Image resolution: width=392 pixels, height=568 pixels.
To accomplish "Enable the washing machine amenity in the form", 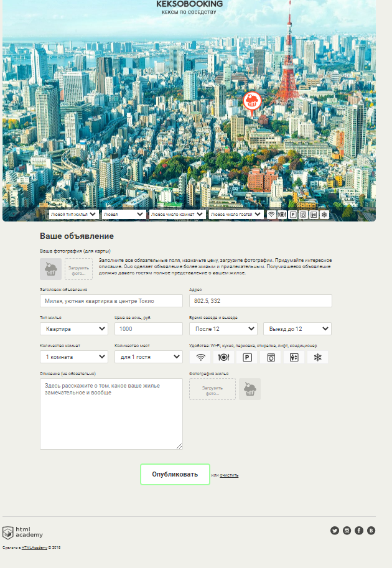I will [271, 357].
